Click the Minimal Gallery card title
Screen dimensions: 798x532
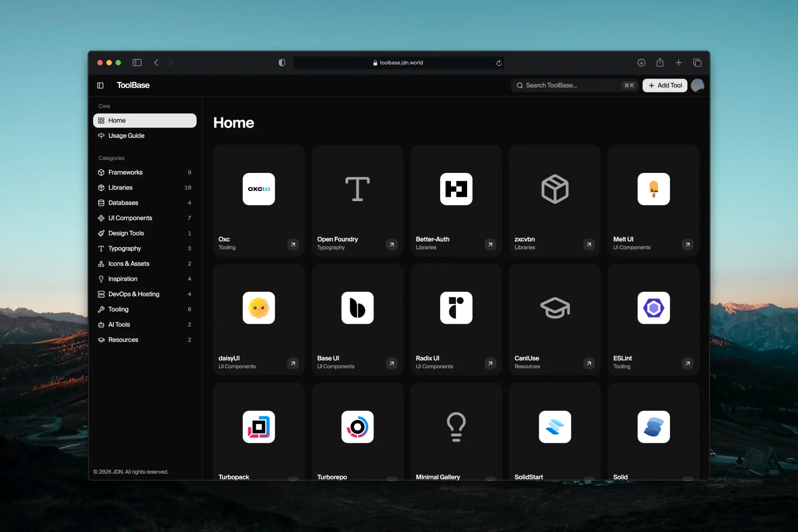(438, 477)
